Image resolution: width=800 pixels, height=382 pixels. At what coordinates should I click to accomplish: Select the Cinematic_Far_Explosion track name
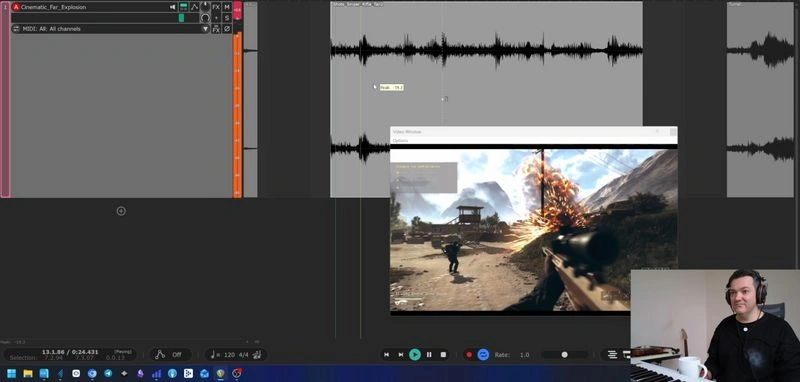pyautogui.click(x=54, y=7)
